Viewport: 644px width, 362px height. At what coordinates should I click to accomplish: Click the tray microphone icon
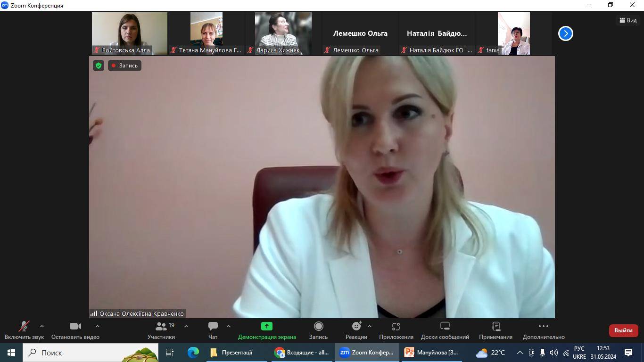click(543, 353)
